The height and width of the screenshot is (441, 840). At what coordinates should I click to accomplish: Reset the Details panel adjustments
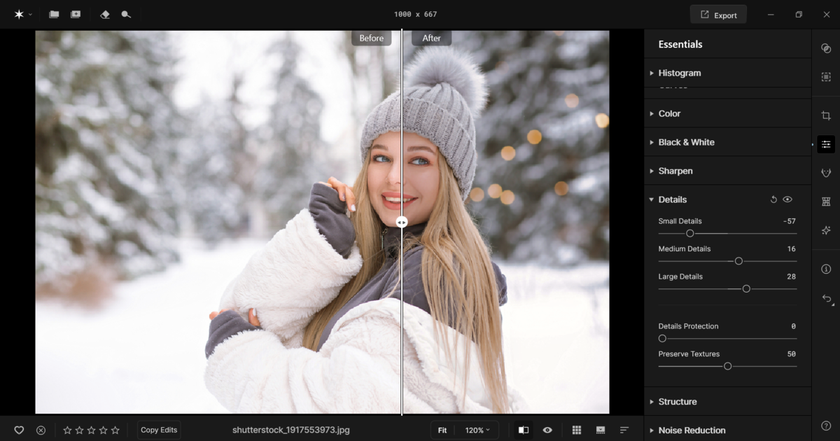coord(773,200)
